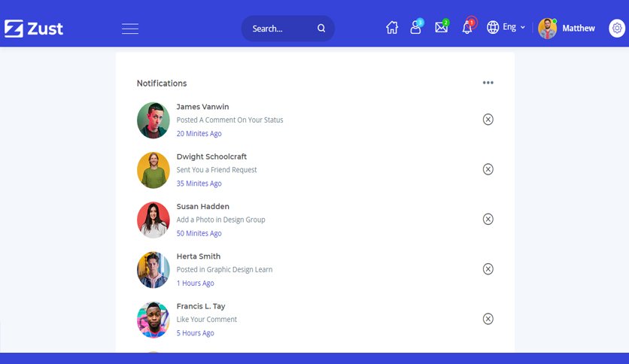Click the Matthew username

[579, 28]
